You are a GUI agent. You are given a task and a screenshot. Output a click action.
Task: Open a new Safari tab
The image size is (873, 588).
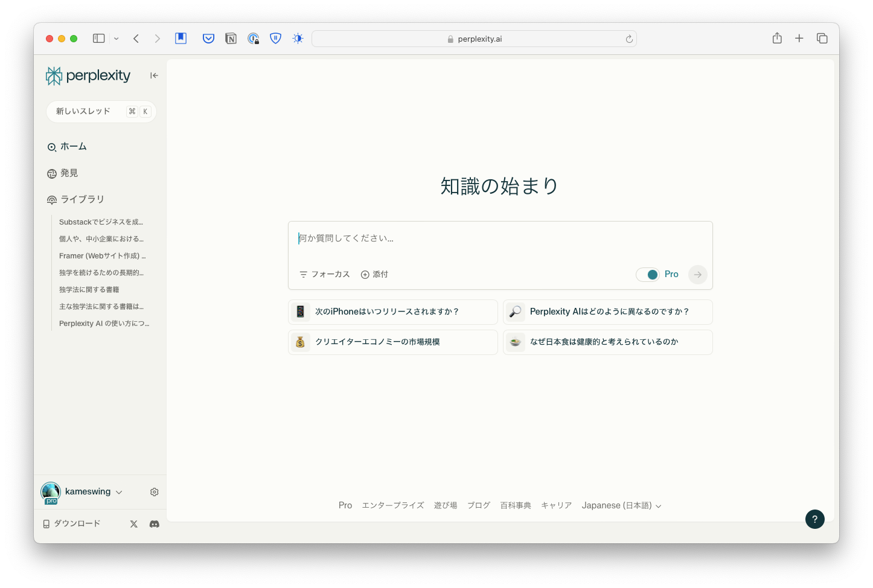[799, 39]
